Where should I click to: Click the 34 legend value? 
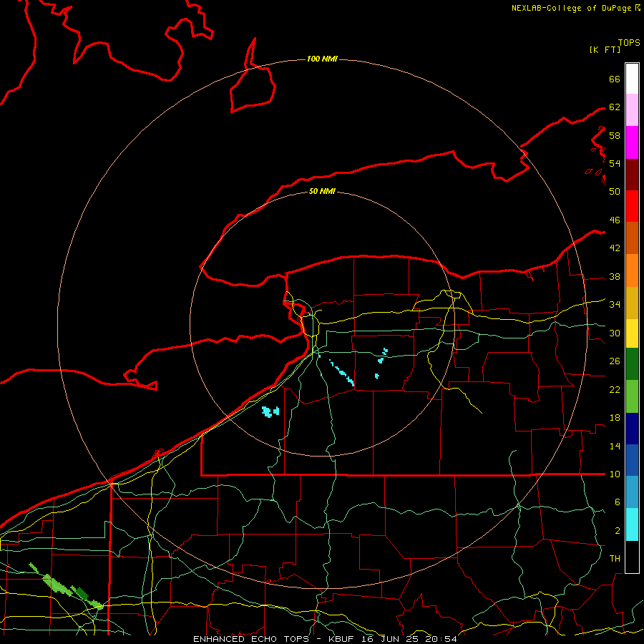click(x=615, y=304)
